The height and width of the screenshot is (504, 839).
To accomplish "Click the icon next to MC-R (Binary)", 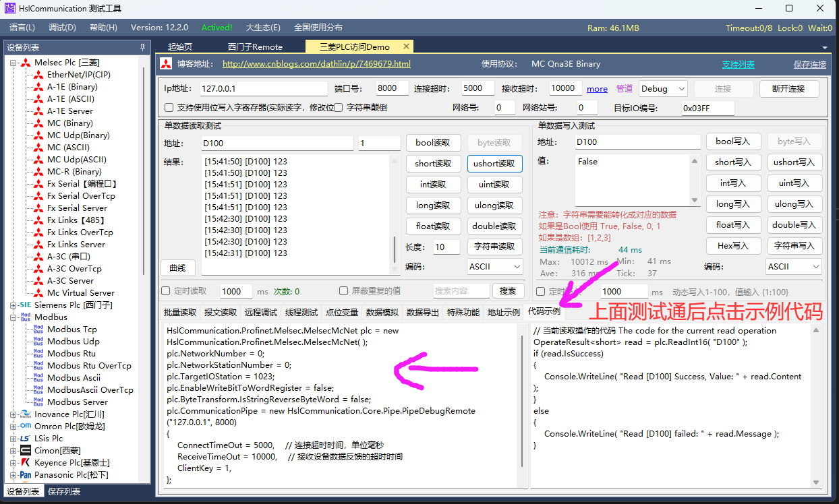I will 38,172.
